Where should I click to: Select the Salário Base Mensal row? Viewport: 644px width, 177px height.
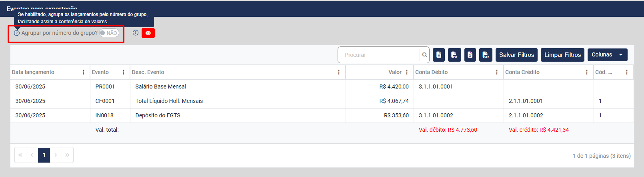point(160,86)
